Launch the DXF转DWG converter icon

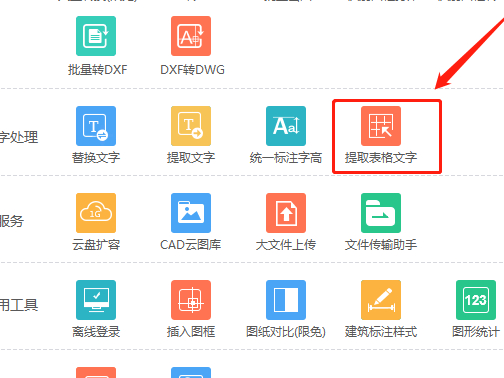pos(191,36)
